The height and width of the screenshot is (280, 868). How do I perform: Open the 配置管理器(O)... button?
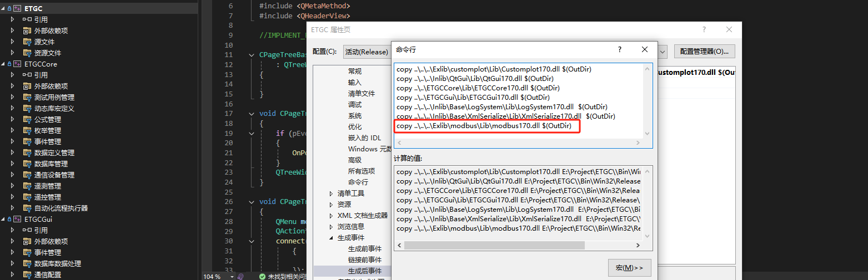(705, 52)
